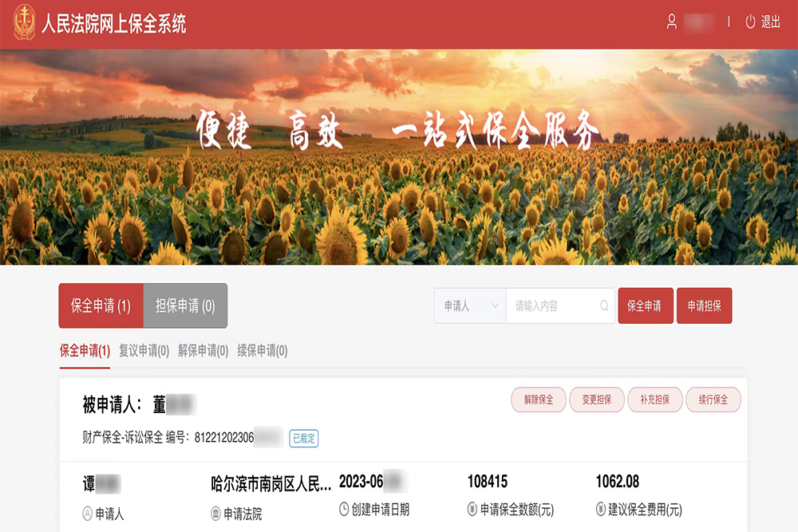Screen dimensions: 798x532
Task: Click the court emblem logo
Action: point(24,22)
